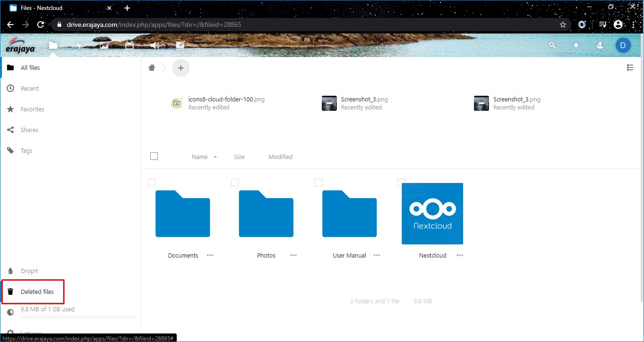This screenshot has width=644, height=342.
Task: Open the Documents three-dot actions menu
Action: (x=210, y=255)
